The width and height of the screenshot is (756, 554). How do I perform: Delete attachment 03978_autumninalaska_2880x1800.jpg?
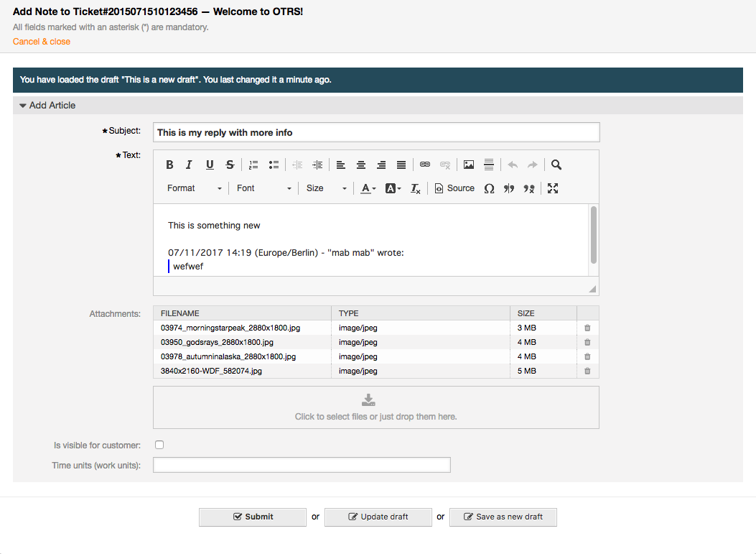point(587,356)
